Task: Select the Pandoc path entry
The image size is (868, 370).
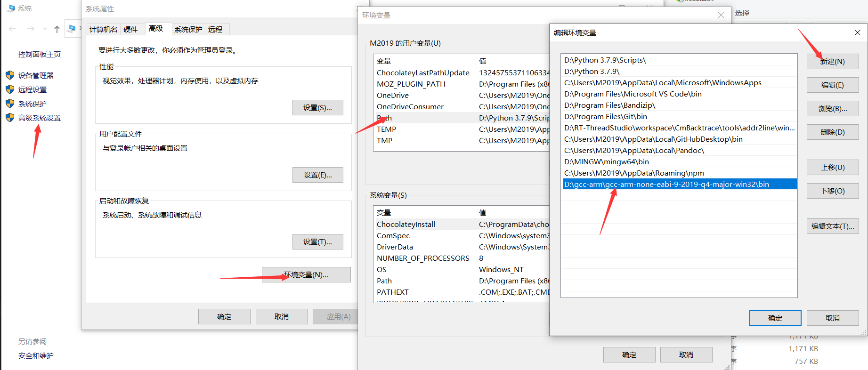Action: coord(680,150)
